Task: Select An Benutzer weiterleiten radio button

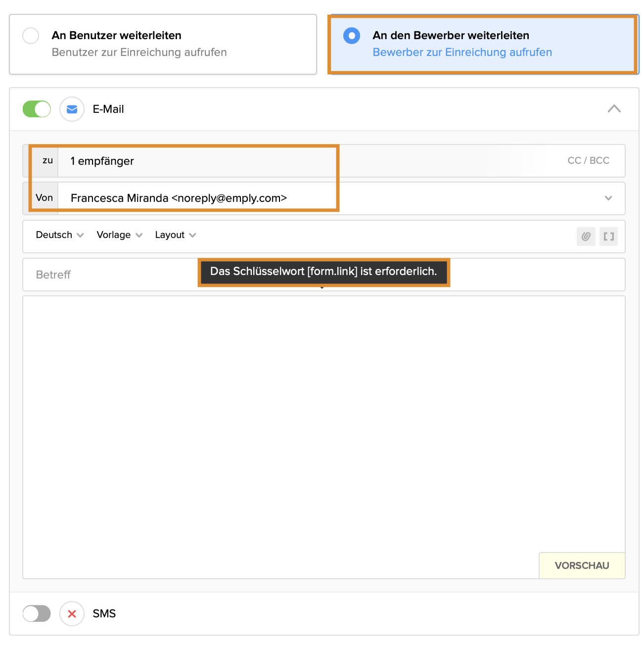Action: coord(31,36)
